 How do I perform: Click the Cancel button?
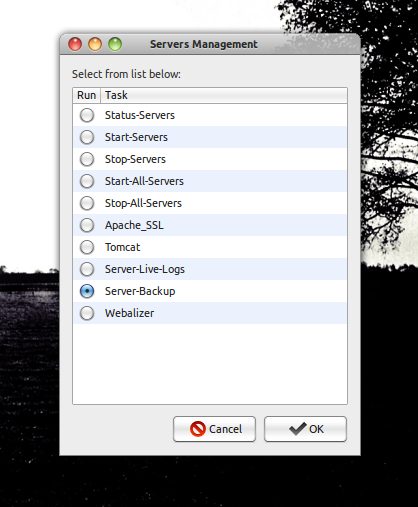pos(214,429)
